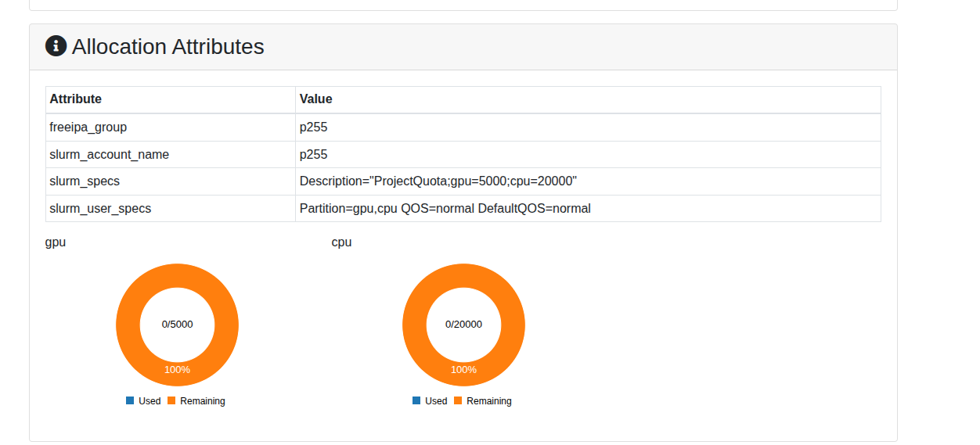
Task: Click the orange Remaining swatch in cpu legend
Action: 458,400
